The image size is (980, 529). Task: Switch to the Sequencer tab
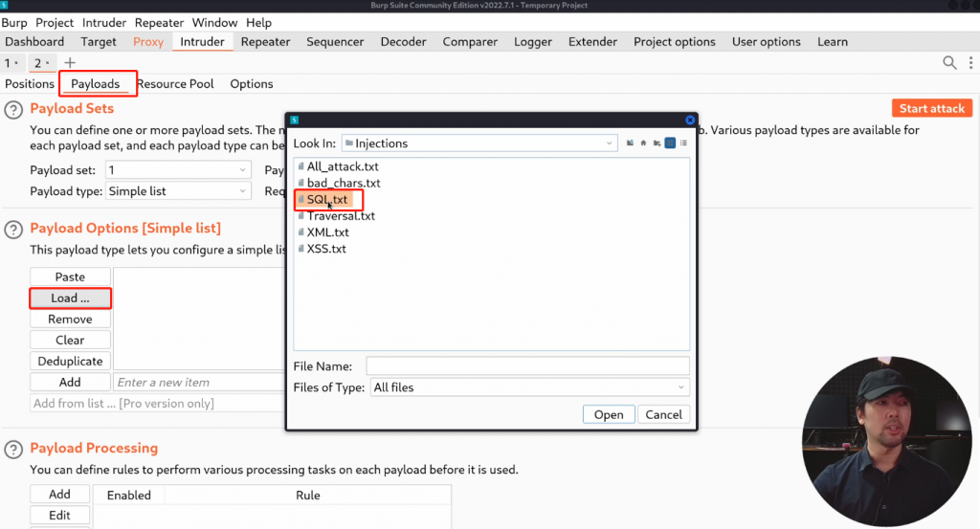tap(335, 42)
